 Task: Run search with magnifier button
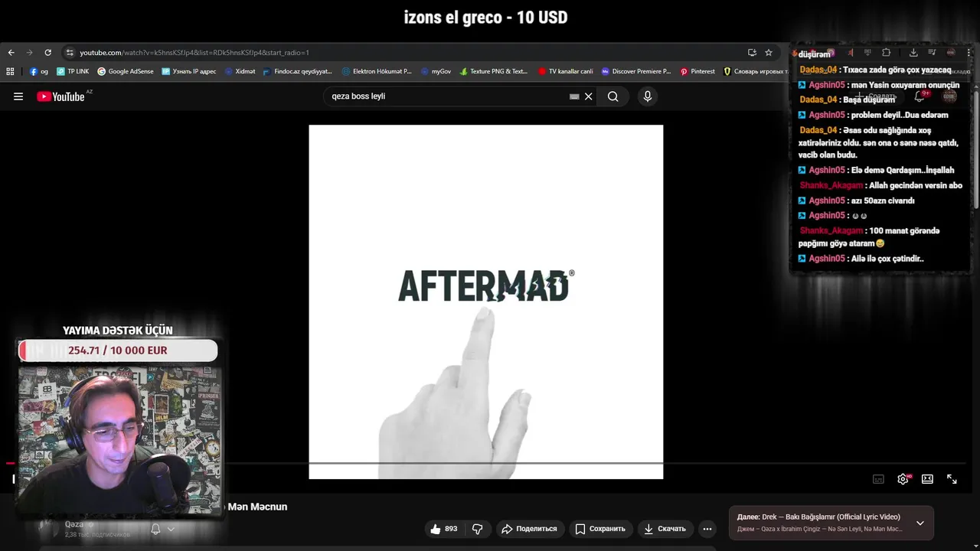613,96
